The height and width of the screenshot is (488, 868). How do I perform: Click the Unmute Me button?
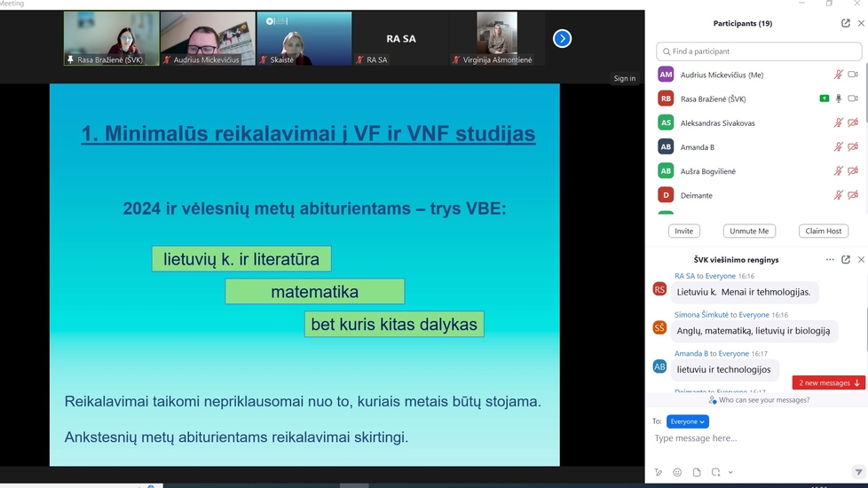[x=749, y=231]
